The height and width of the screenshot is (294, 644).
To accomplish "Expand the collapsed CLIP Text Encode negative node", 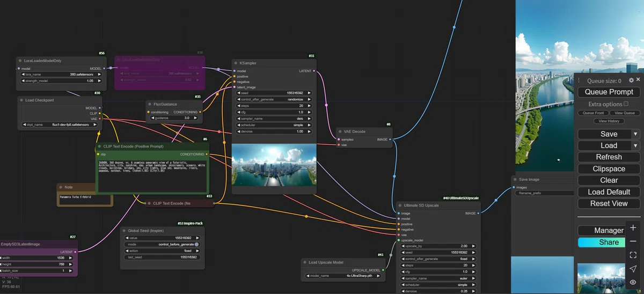I will click(x=149, y=203).
